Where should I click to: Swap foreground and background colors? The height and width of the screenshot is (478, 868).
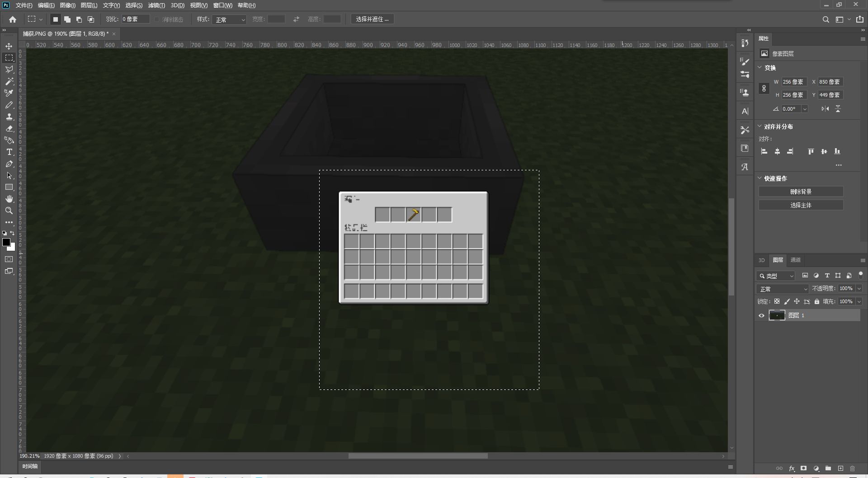[13, 233]
